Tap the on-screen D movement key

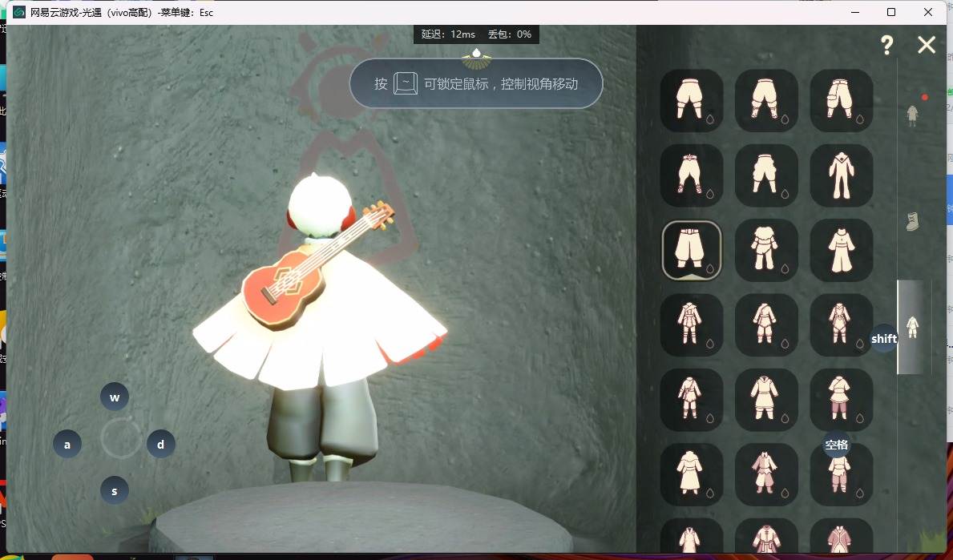pyautogui.click(x=160, y=445)
